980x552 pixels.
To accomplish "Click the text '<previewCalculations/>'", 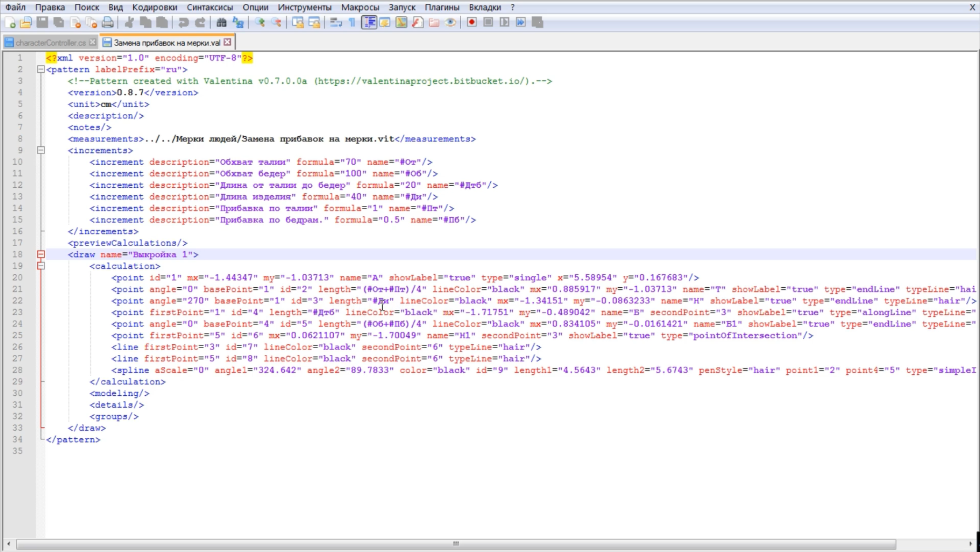I will [128, 243].
